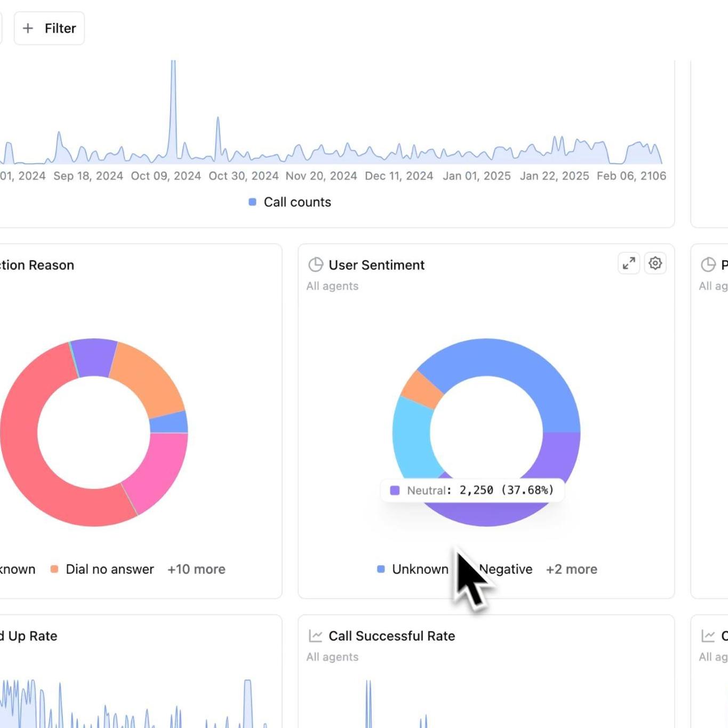
Task: Expand +2 more legend items in User Sentiment
Action: click(571, 569)
